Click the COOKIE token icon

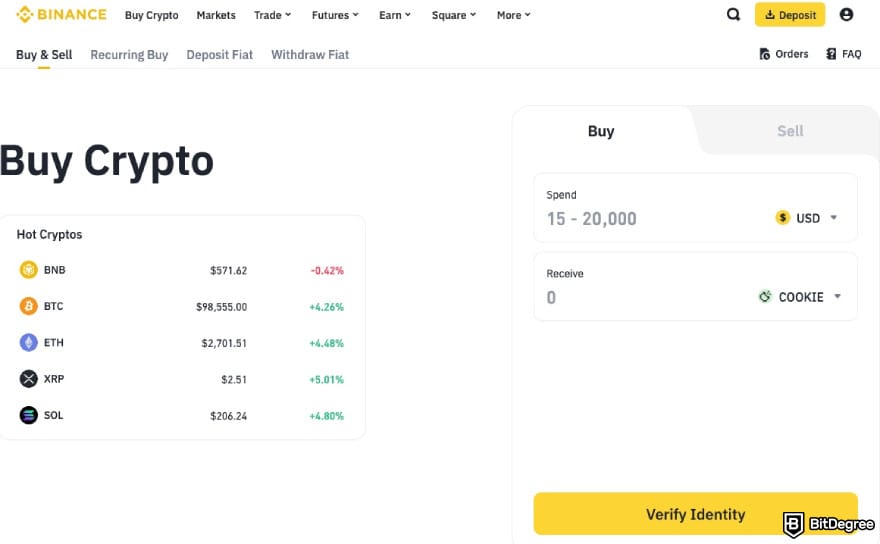(x=765, y=296)
